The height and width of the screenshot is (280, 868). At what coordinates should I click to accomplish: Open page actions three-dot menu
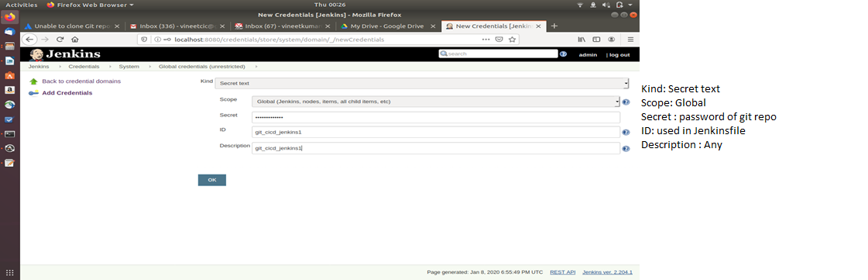[x=486, y=40]
